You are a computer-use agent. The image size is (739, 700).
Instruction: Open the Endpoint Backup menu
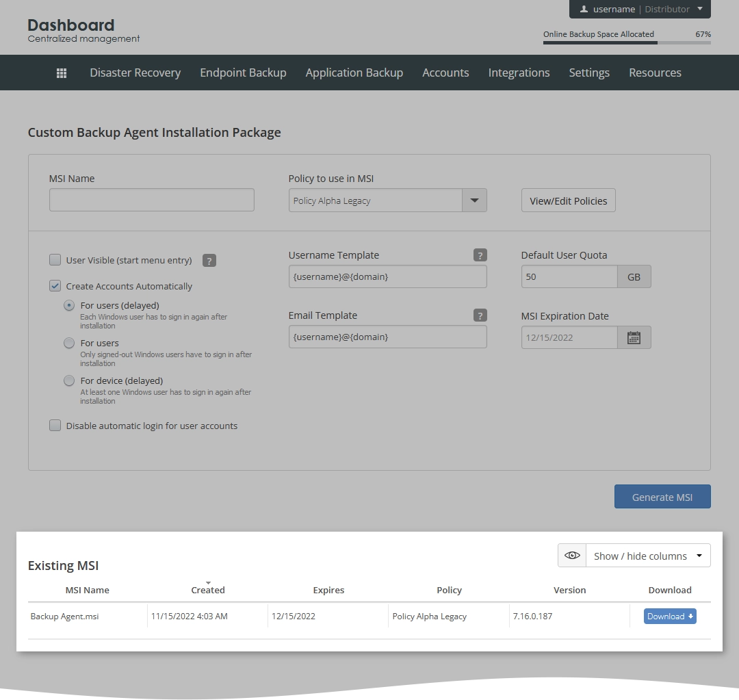(243, 73)
